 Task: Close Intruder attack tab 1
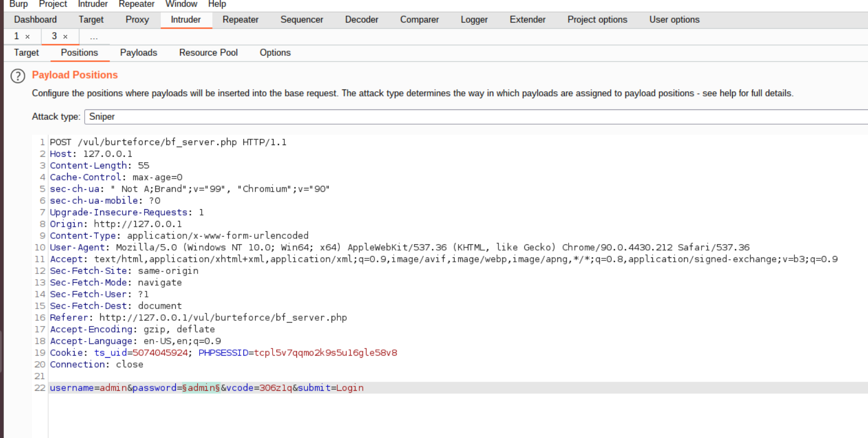coord(28,36)
